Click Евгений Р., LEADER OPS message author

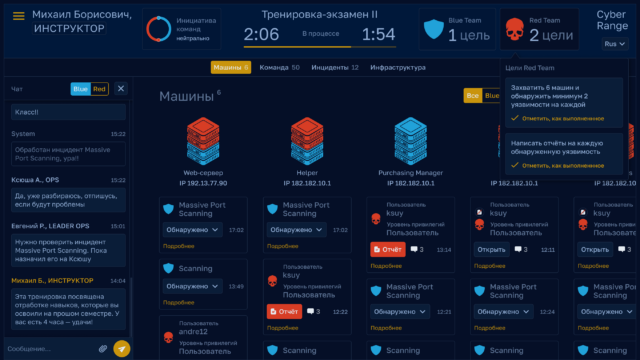(x=50, y=226)
